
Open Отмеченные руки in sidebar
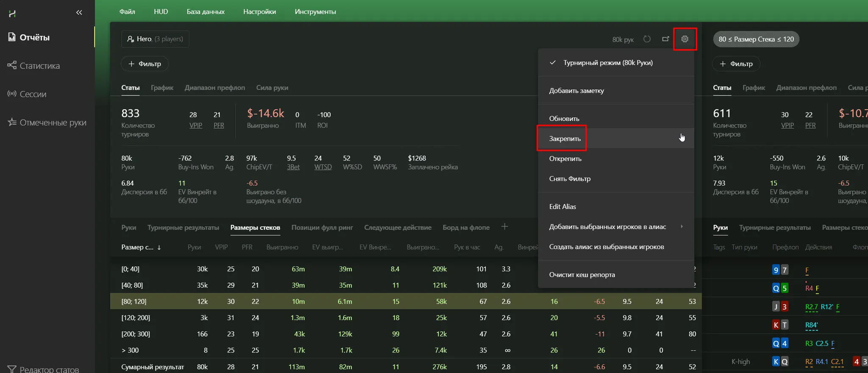[53, 122]
